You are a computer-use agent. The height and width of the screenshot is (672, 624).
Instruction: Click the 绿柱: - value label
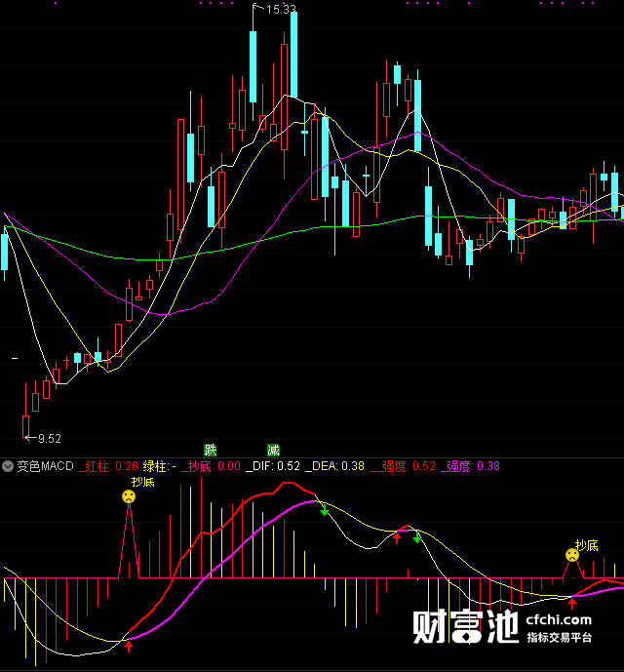tap(160, 466)
